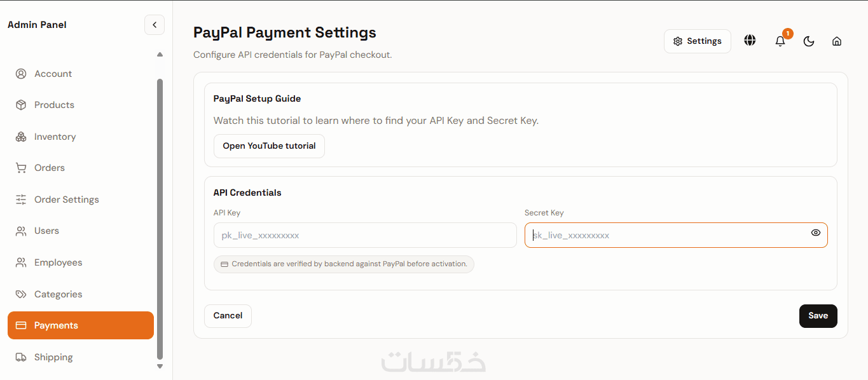Click the Account user icon in sidebar
868x380 pixels.
pos(21,74)
